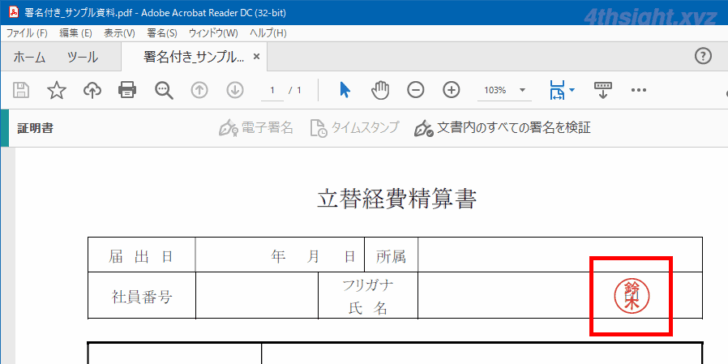This screenshot has height=364, width=728.
Task: Click the タイムスタンプ button
Action: [355, 128]
